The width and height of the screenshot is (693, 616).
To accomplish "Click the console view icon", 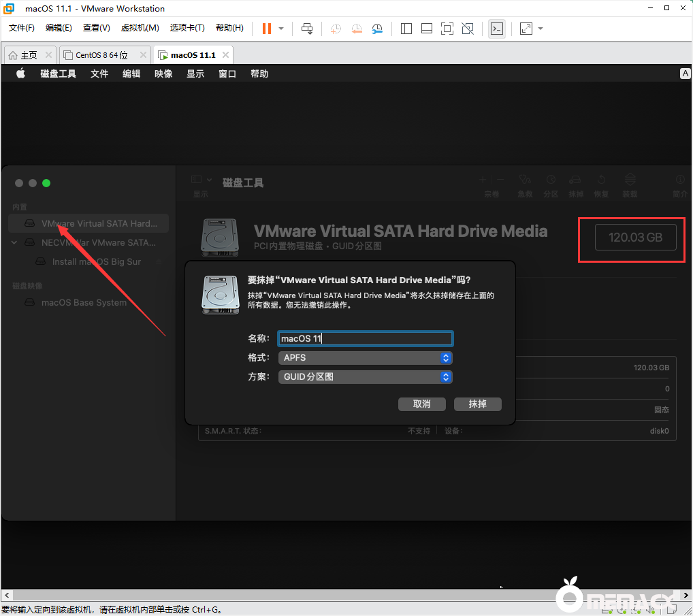I will click(x=497, y=29).
